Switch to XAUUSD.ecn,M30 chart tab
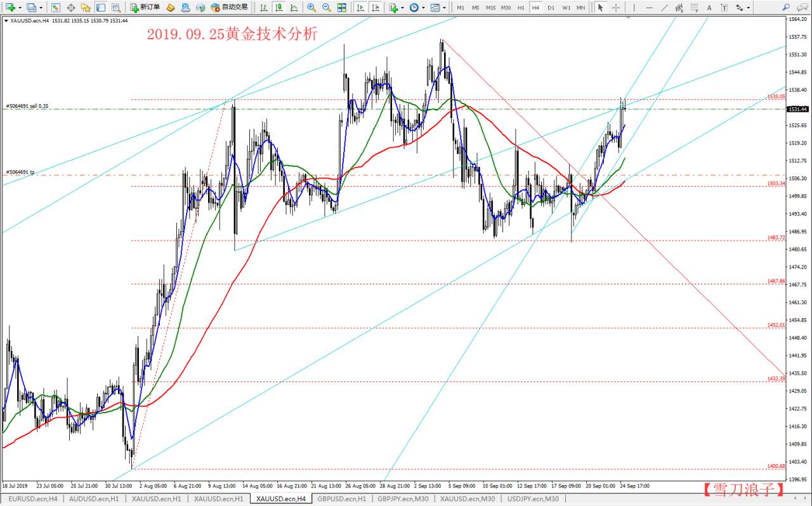This screenshot has height=506, width=812. click(468, 499)
